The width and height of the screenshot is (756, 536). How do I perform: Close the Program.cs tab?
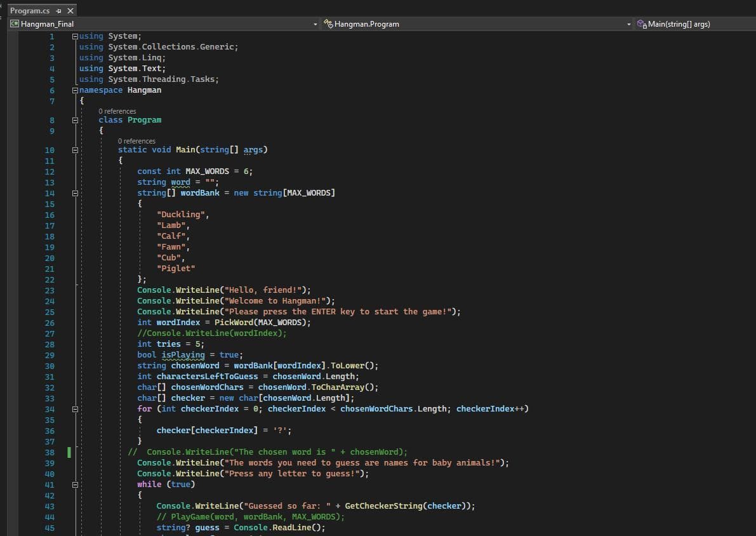point(70,11)
